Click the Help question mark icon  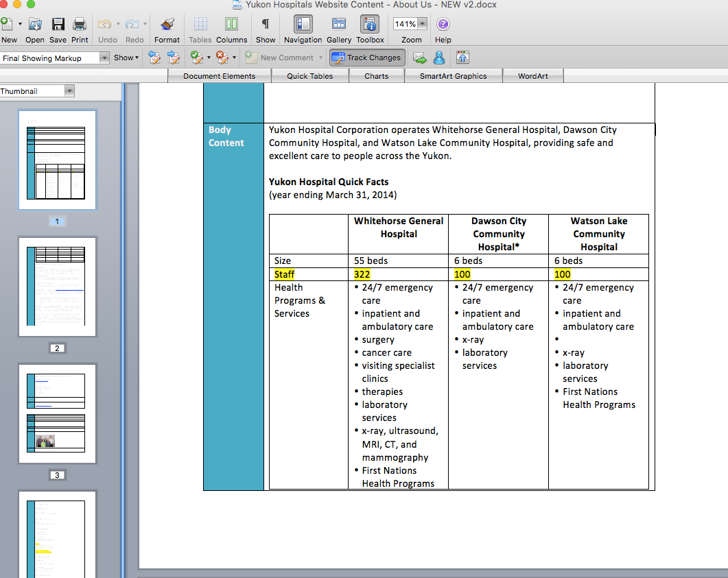click(x=443, y=24)
